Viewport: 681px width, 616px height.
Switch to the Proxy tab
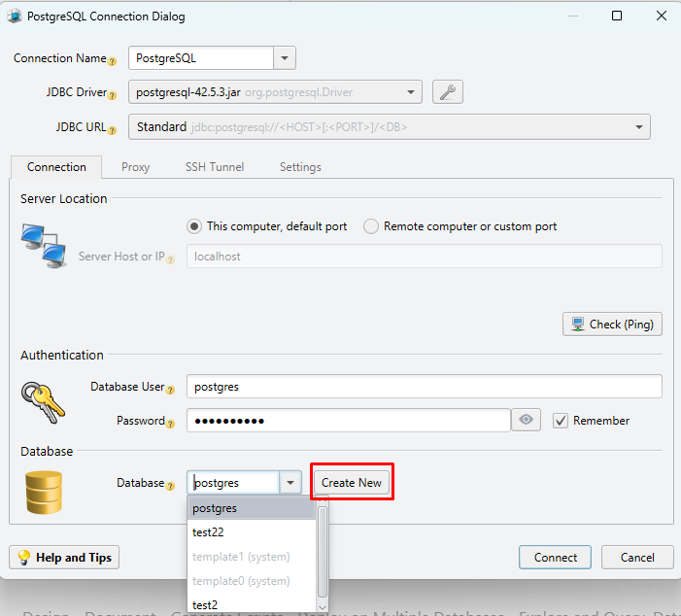tap(135, 167)
